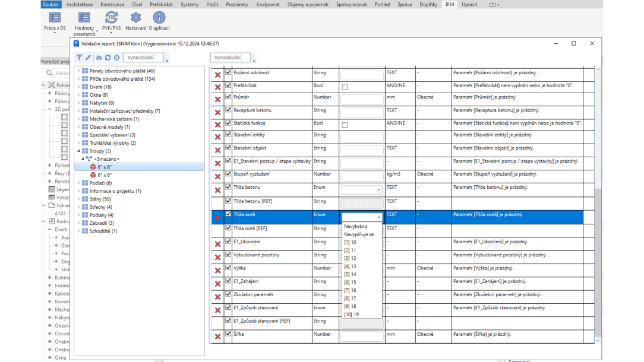Image resolution: width=644 pixels, height=362 pixels.
Task: Uncheck the row checkbox for Průměr
Action: tap(228, 97)
